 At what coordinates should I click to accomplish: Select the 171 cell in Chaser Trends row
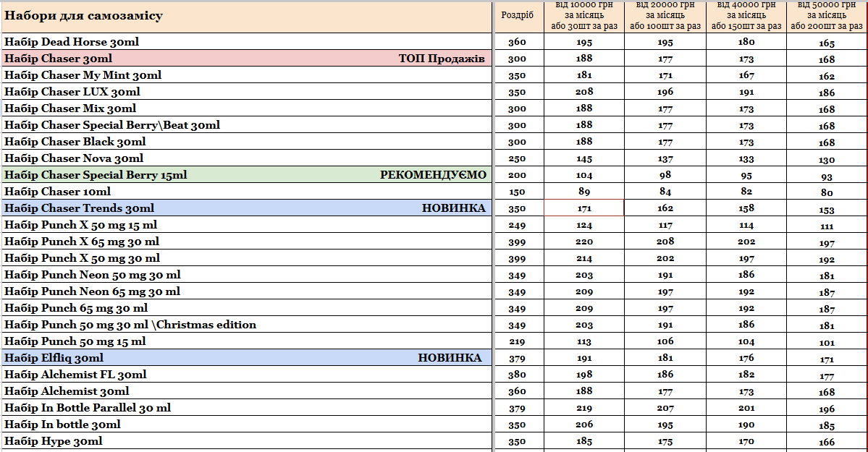pos(584,208)
